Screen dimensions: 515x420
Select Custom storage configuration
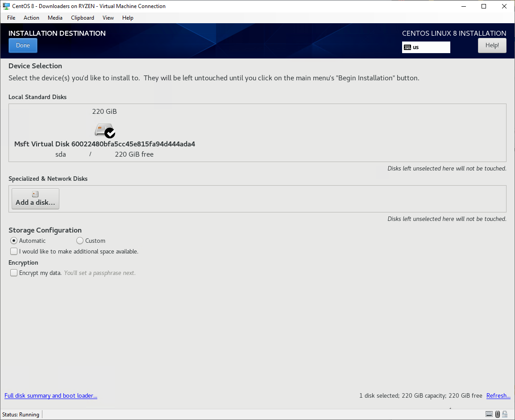[x=80, y=241]
